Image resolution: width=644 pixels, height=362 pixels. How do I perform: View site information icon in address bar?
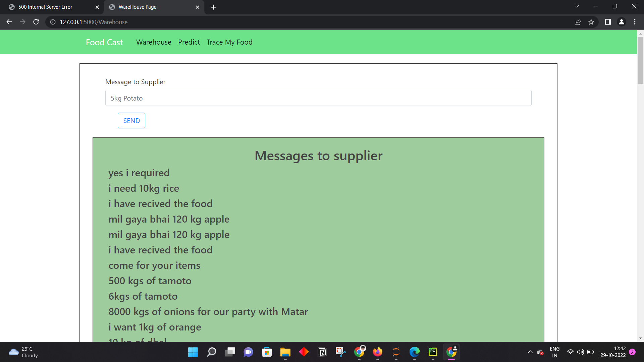tap(53, 22)
